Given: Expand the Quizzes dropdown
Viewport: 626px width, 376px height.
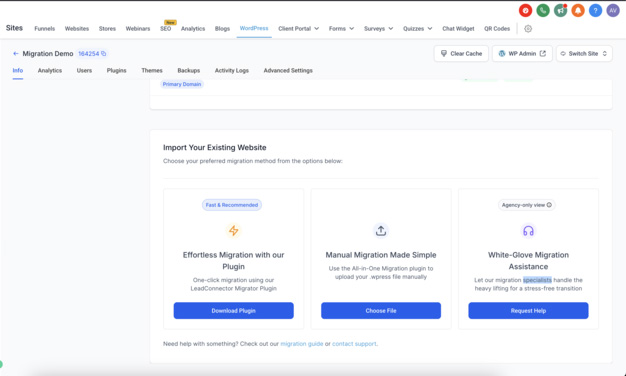Looking at the screenshot, I should tap(418, 29).
